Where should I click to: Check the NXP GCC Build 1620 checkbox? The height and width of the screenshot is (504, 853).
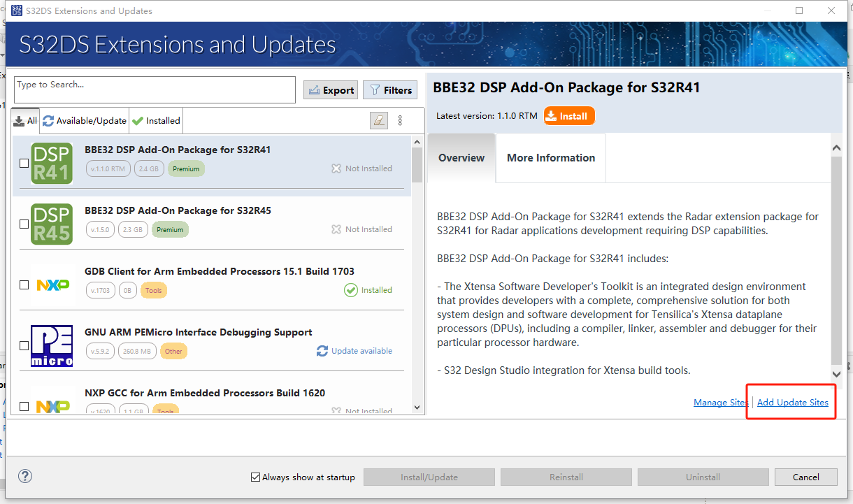click(x=24, y=406)
